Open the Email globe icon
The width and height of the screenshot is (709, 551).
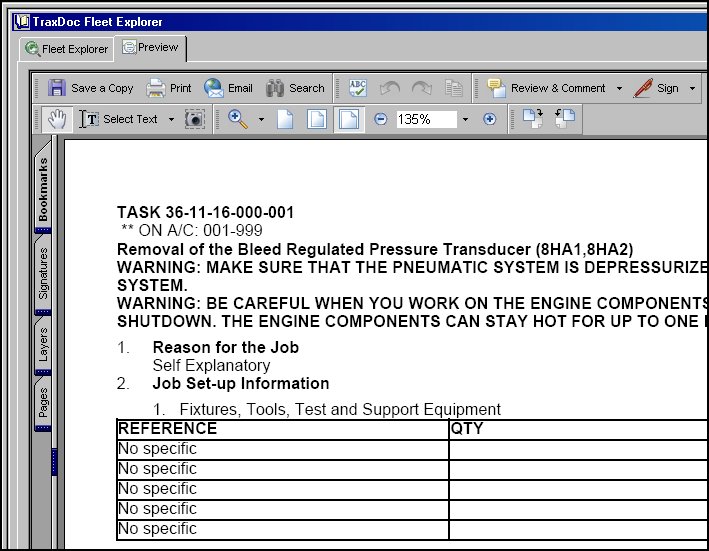click(213, 88)
